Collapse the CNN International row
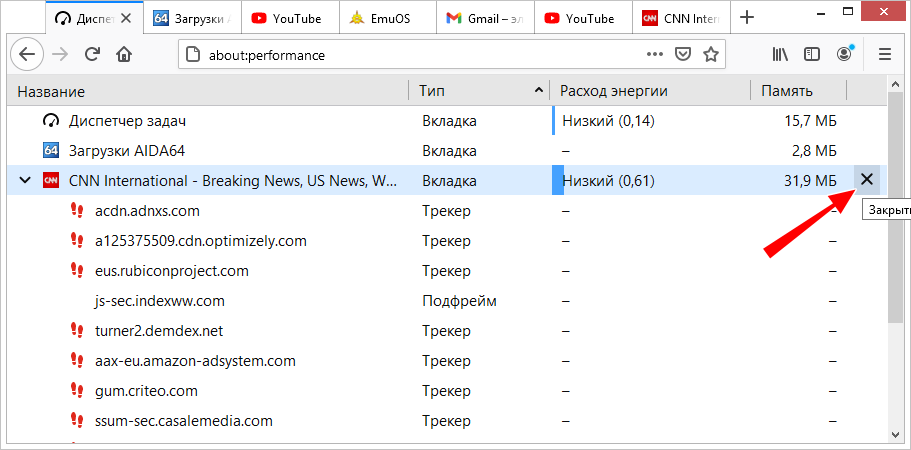The image size is (911, 450). click(25, 181)
